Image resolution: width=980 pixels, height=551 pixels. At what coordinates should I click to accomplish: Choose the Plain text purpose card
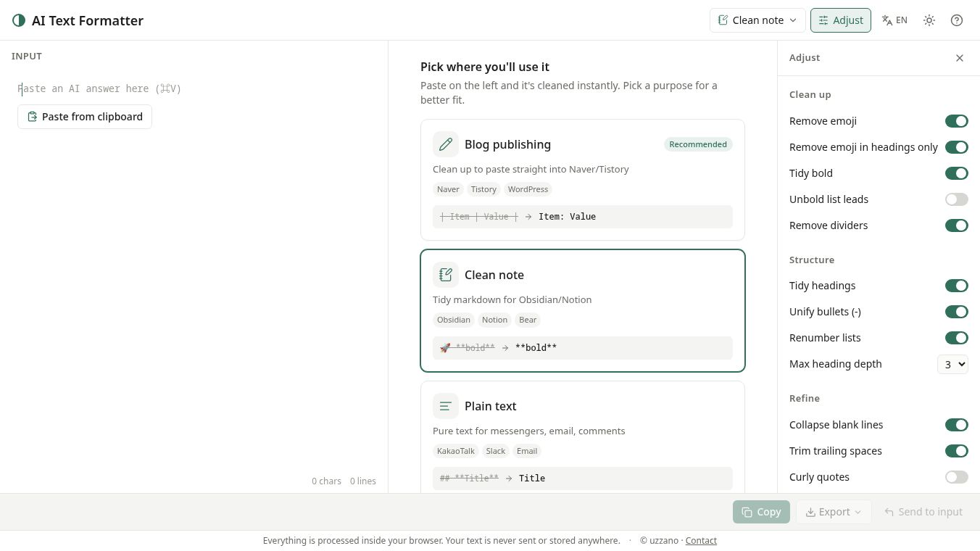583,437
